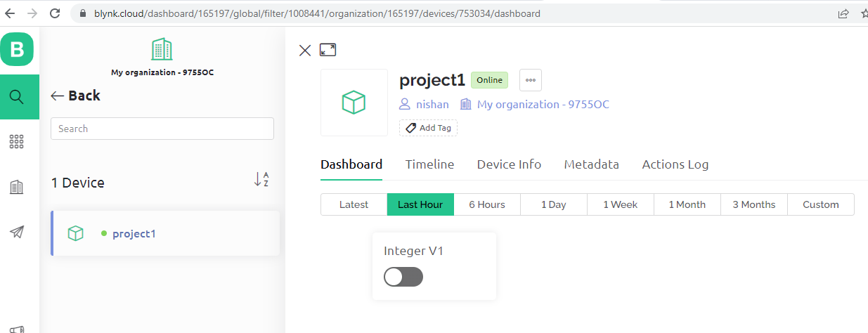Open the Device Info tab
The image size is (868, 333).
click(509, 164)
